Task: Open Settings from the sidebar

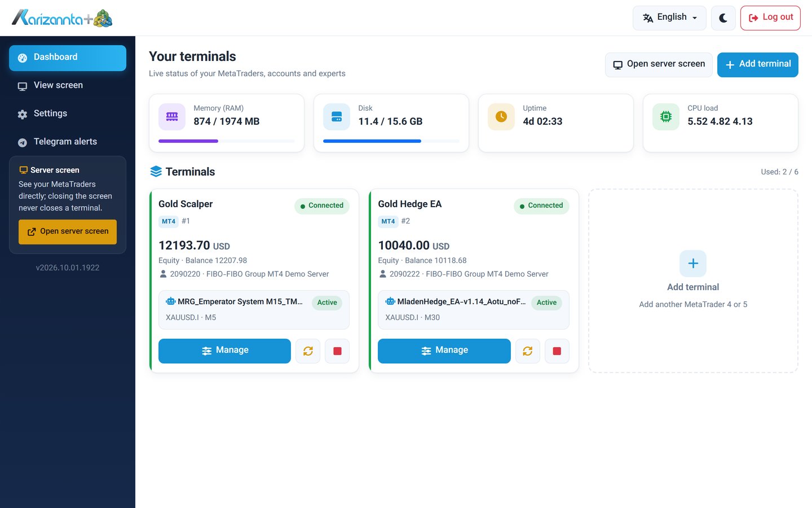Action: [68, 114]
